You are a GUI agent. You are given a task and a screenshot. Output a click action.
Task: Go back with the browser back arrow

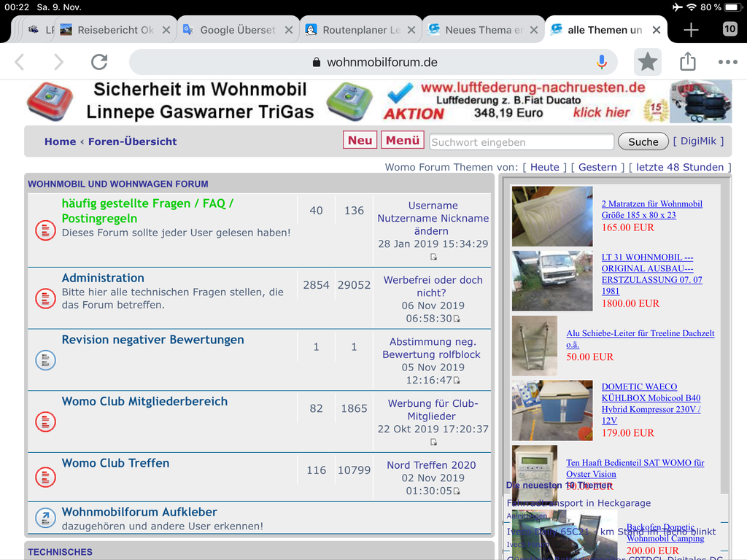pyautogui.click(x=20, y=62)
